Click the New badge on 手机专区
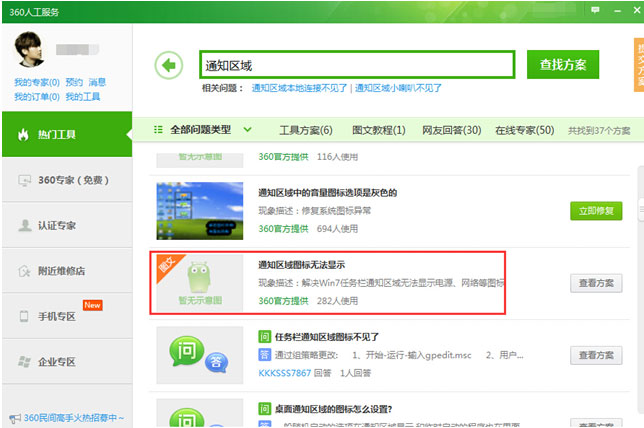This screenshot has height=428, width=644. coord(92,305)
